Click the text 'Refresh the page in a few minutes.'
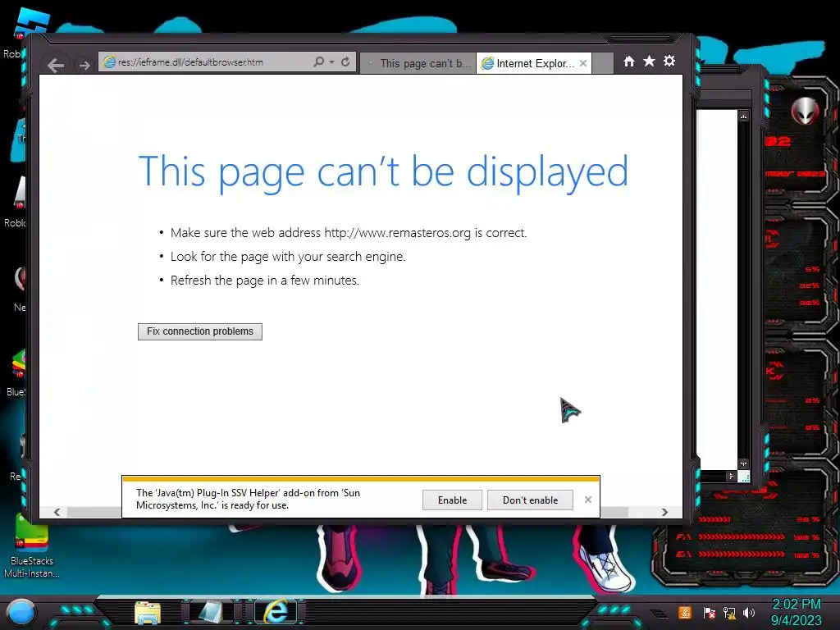 point(265,281)
